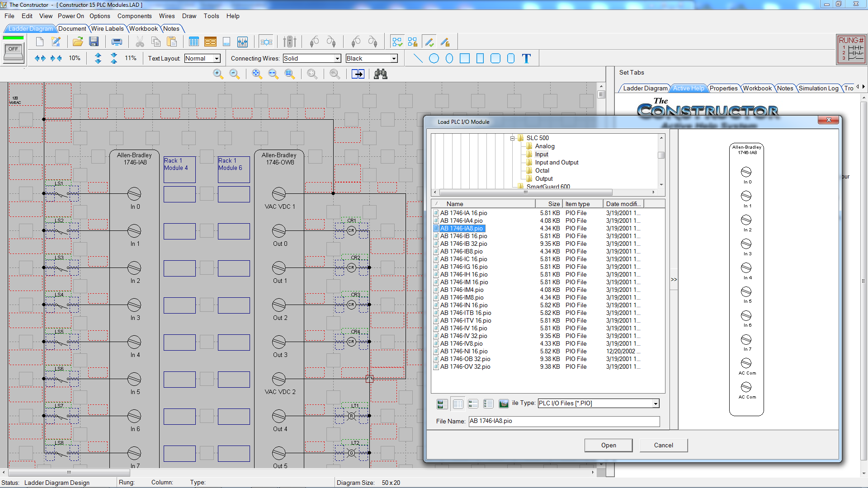
Task: Click the zoom in magnifier icon
Action: tap(218, 74)
